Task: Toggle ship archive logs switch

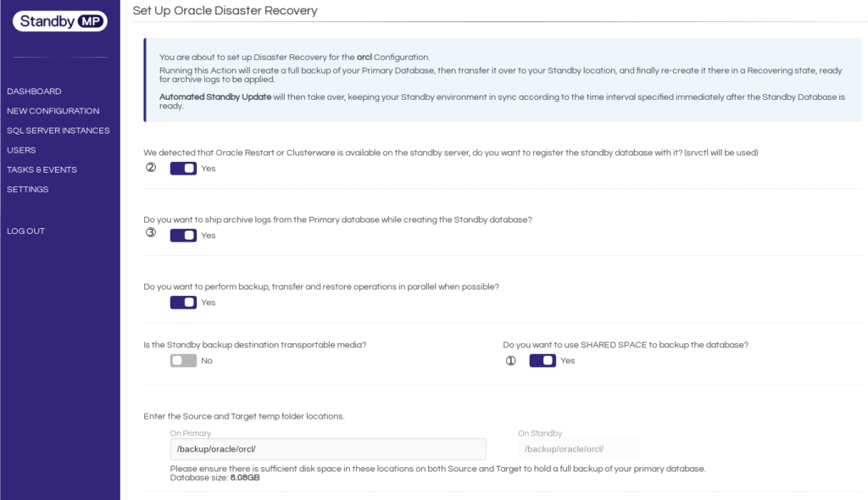Action: point(183,236)
